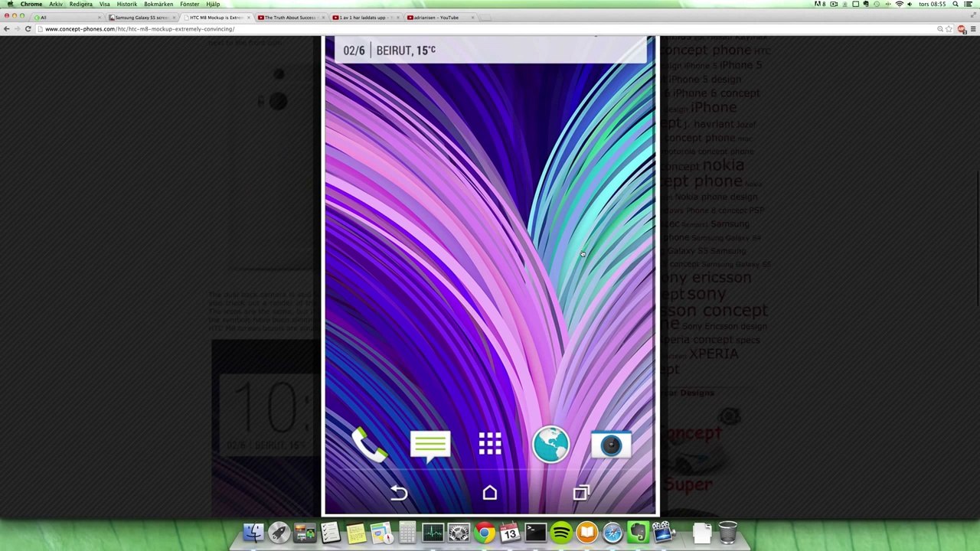
Task: Open Spotlight search in the menu bar
Action: point(955,4)
